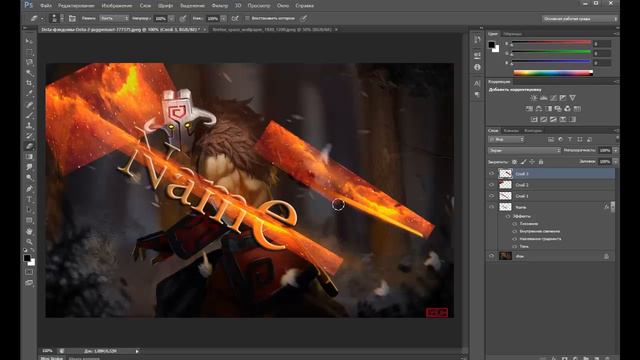Select the Eyedropper tool

coord(29,93)
